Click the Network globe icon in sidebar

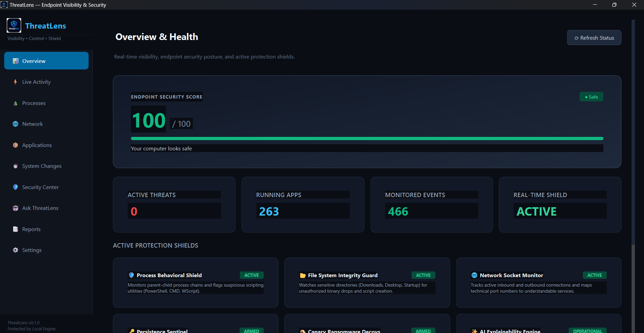pyautogui.click(x=15, y=124)
